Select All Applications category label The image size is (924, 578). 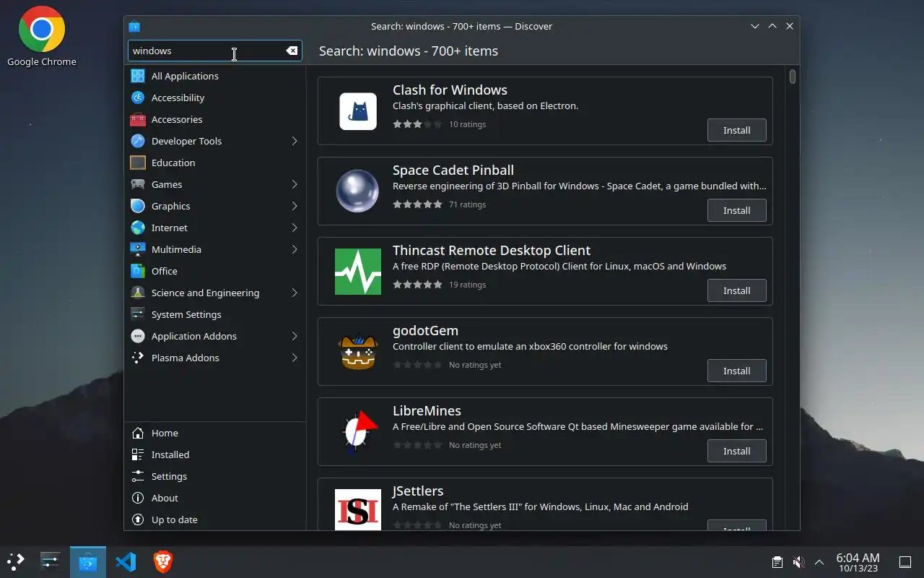[x=185, y=76]
